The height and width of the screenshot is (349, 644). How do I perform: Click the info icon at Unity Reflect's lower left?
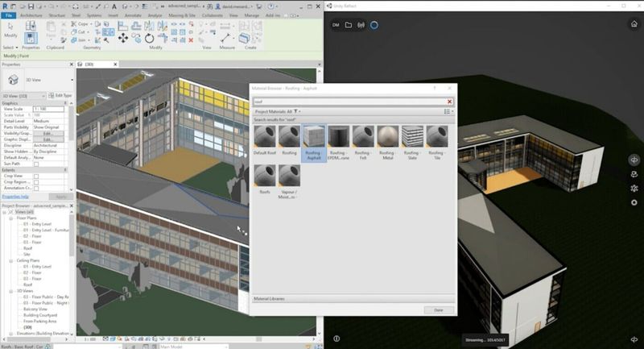tap(336, 339)
